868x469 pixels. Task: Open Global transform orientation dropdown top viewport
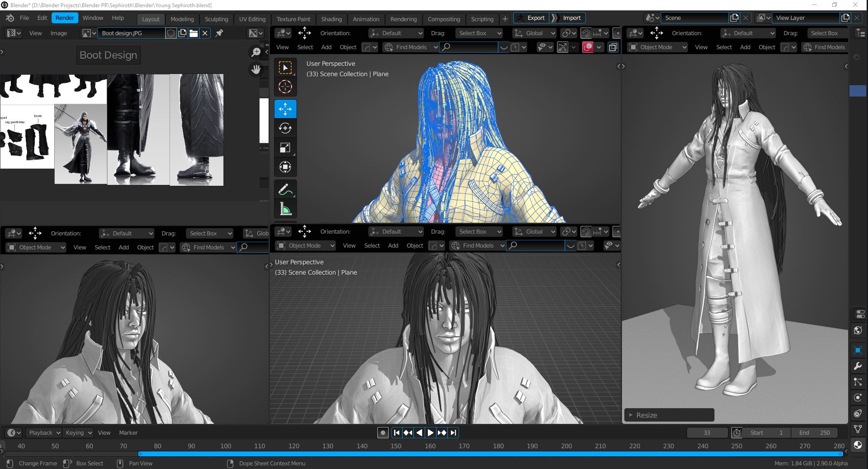(534, 33)
